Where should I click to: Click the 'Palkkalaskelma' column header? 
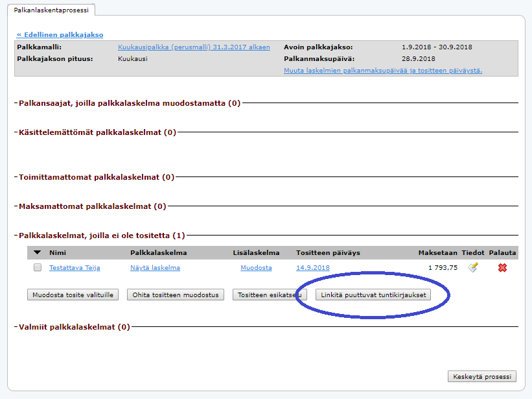(x=159, y=252)
